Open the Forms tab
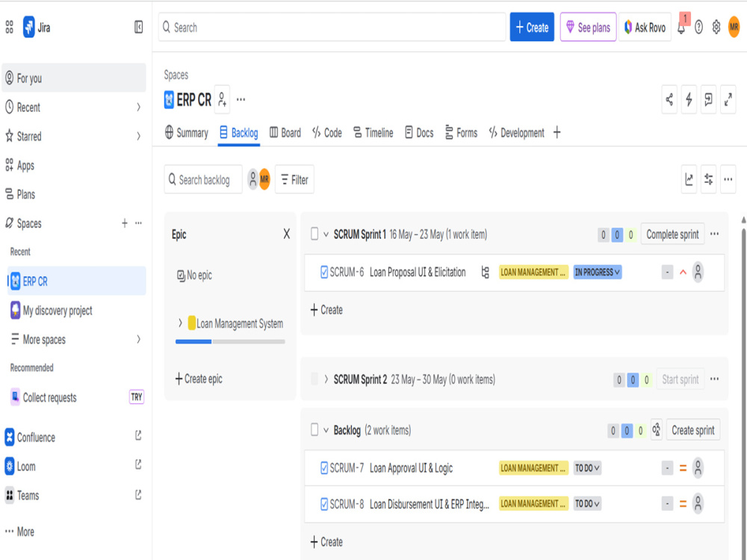This screenshot has width=747, height=560. 461,133
